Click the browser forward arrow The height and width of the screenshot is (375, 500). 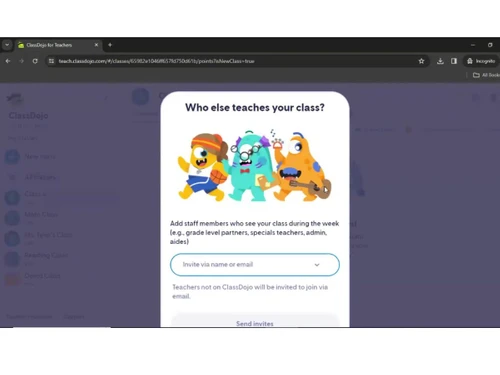[21, 61]
